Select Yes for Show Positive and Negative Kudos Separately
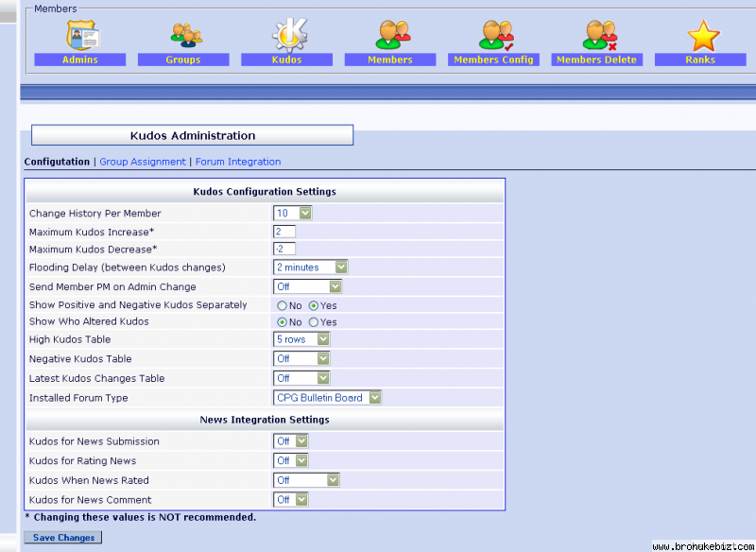The image size is (756, 552). 314,305
